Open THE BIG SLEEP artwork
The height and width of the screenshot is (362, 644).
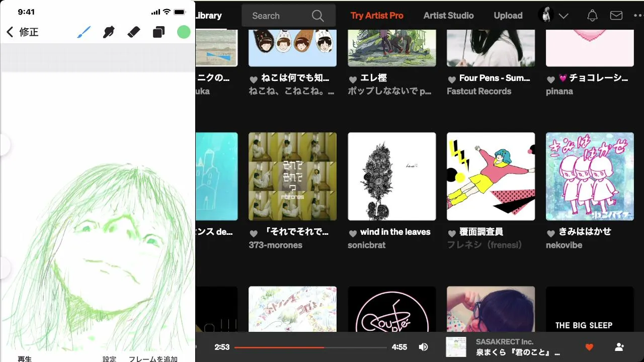(590, 309)
